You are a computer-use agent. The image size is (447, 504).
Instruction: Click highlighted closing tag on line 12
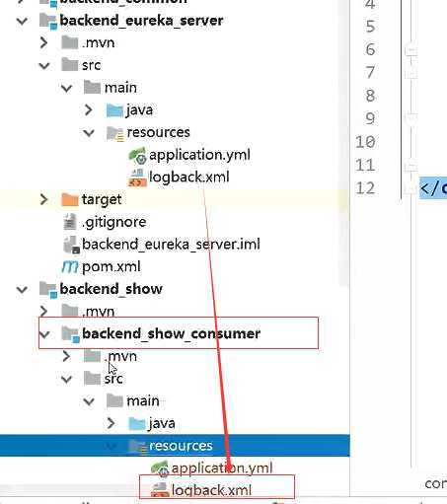(x=433, y=188)
